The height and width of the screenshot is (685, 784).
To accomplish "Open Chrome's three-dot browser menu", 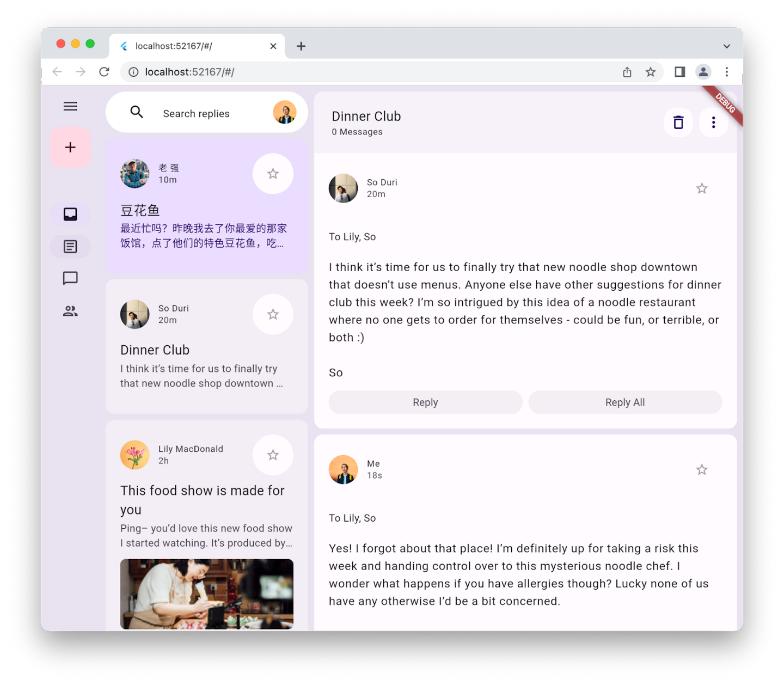I will [726, 71].
